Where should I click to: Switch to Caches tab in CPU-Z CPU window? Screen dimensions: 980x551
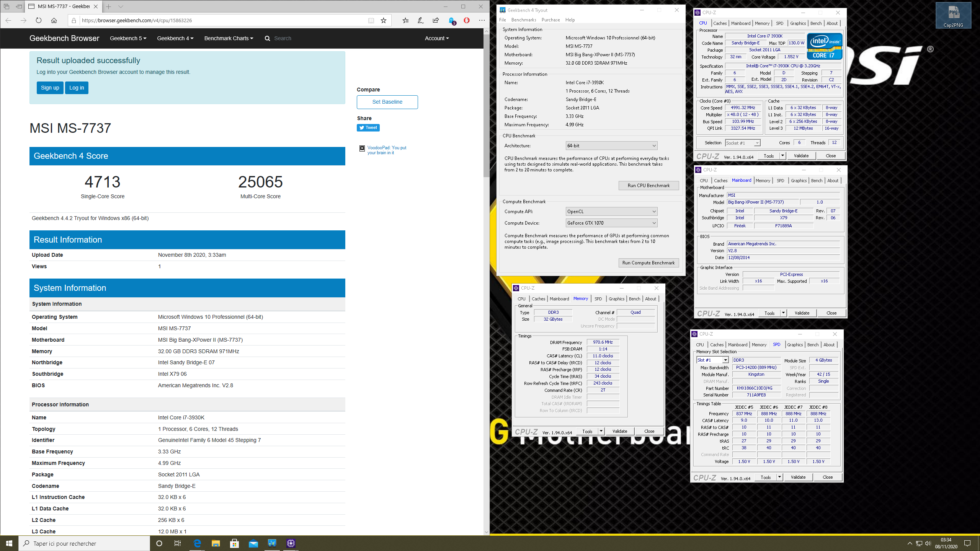click(x=720, y=23)
